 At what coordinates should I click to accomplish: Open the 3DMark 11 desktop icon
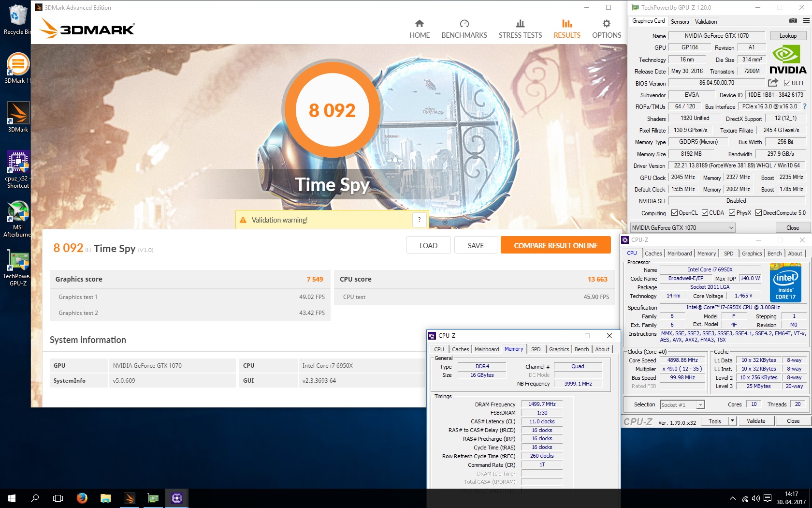(x=17, y=68)
